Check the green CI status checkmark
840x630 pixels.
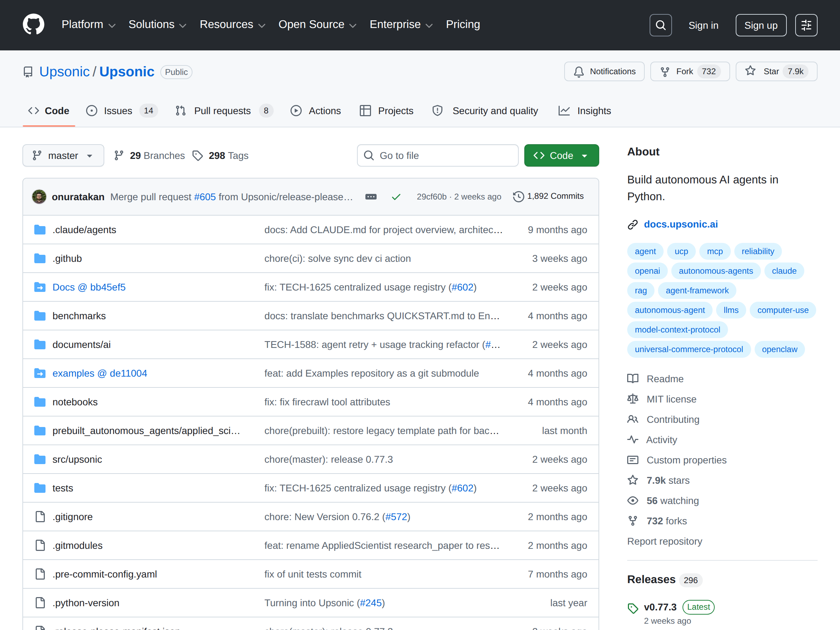coord(396,197)
